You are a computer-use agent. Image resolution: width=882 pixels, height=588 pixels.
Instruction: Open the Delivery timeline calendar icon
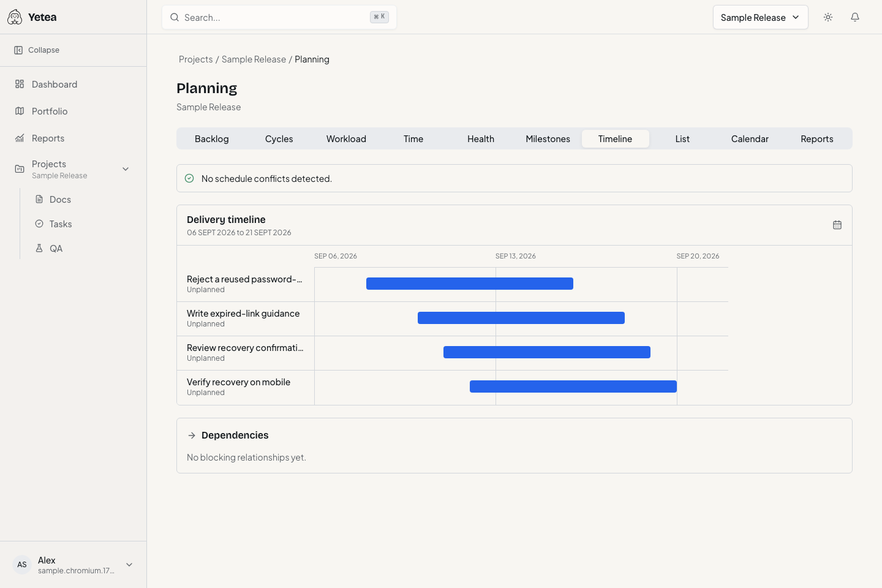tap(837, 225)
